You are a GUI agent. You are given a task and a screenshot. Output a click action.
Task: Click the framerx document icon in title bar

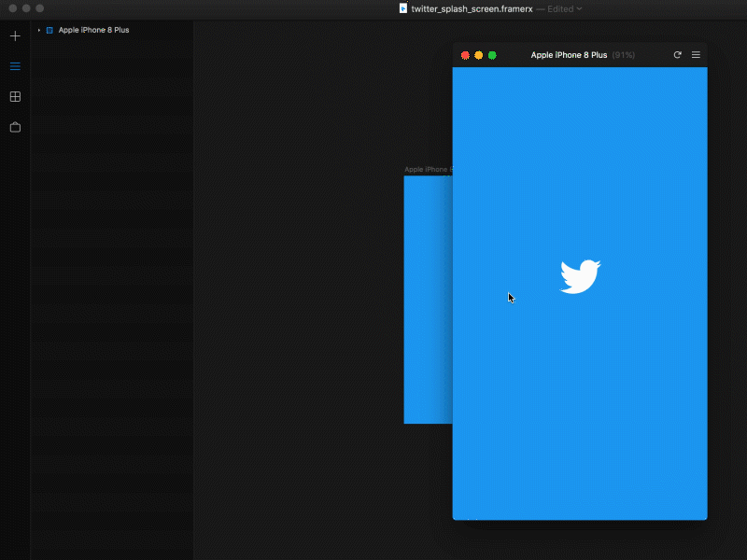[x=403, y=8]
